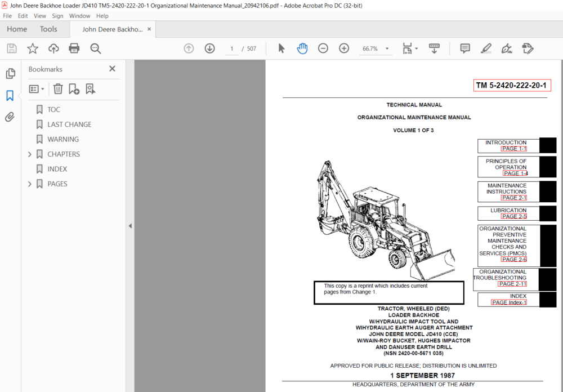563x392 pixels.
Task: Open the File menu
Action: (7, 16)
